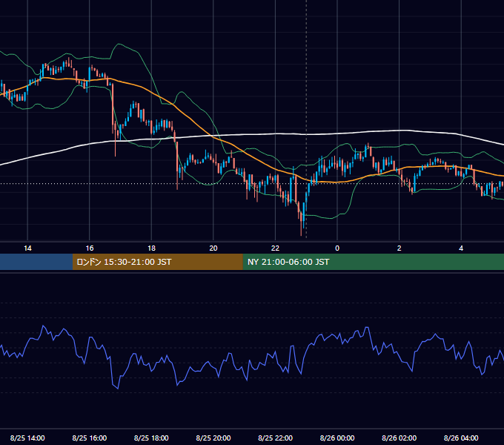504x445 pixels.
Task: Click the 8/25 20:00 date label
Action: (213, 438)
